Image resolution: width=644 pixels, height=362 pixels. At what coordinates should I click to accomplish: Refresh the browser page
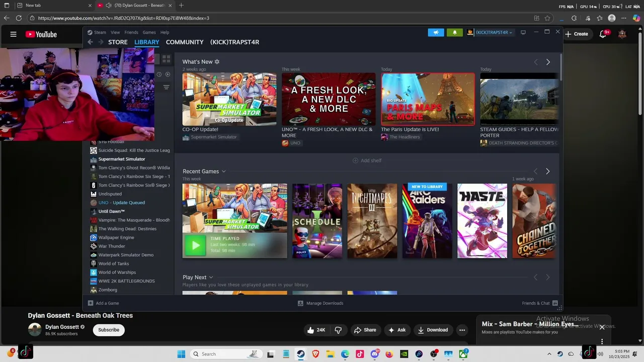pyautogui.click(x=19, y=18)
